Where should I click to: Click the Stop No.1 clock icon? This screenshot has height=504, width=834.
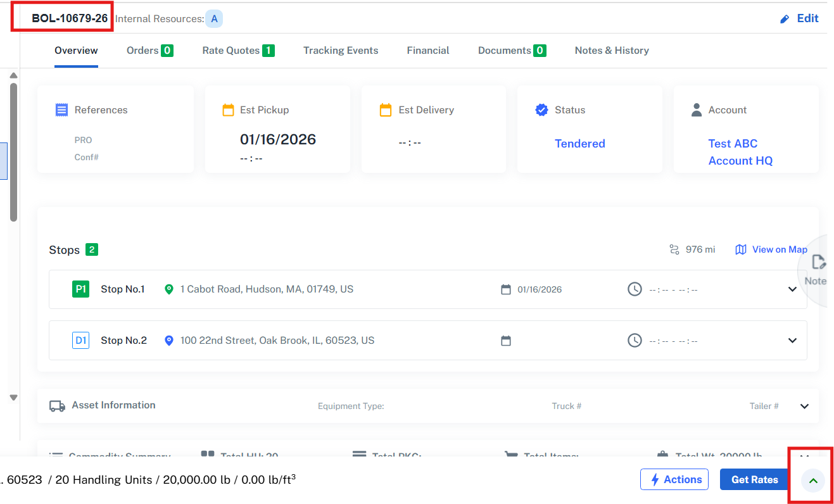635,289
